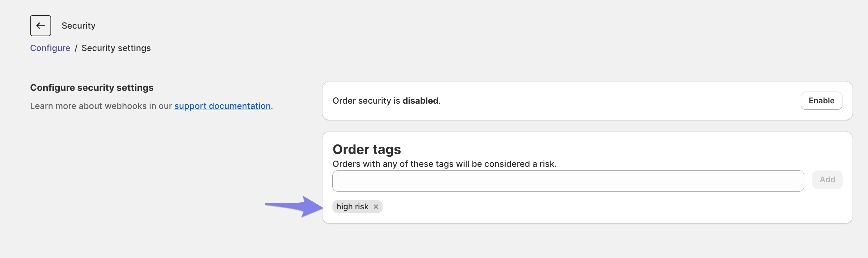Screen dimensions: 868x258
Task: Focus the order tags text field
Action: (x=568, y=181)
